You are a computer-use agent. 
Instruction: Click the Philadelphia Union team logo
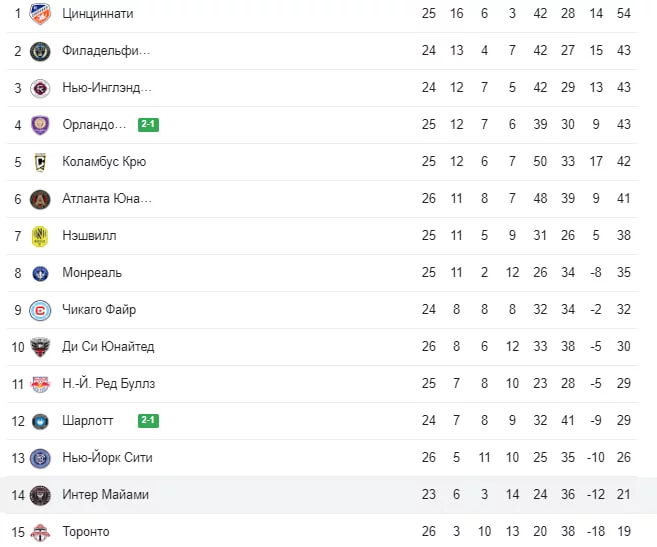coord(40,51)
